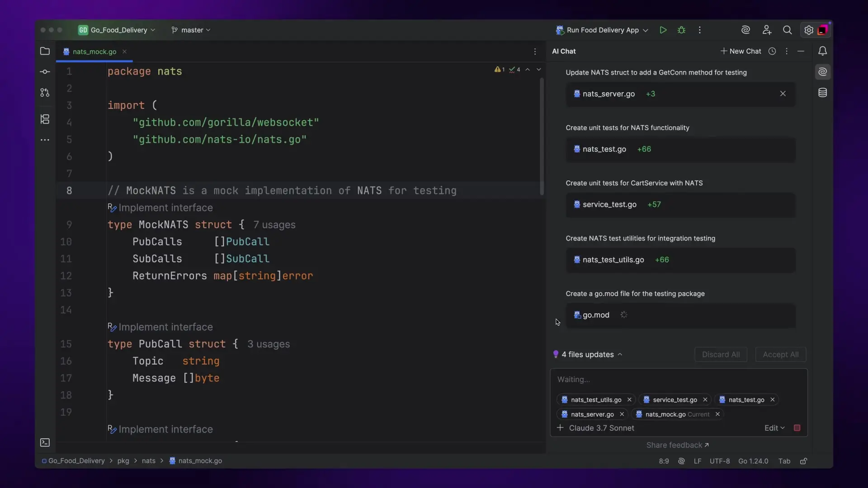Screen dimensions: 868x488
Task: Click Go_Food_Delivery breadcrumb in status bar
Action: point(73,461)
